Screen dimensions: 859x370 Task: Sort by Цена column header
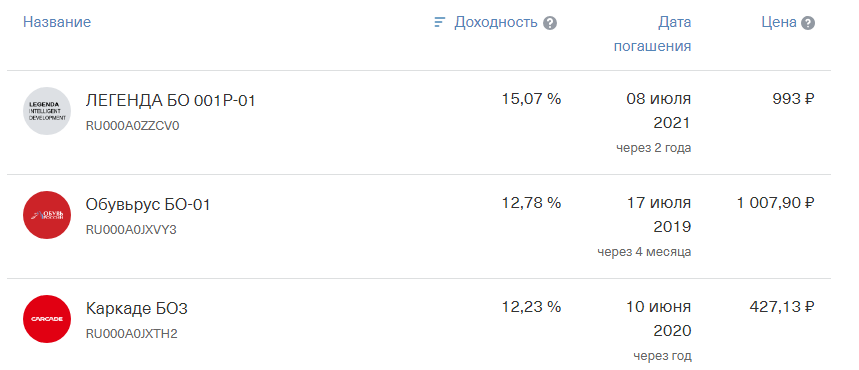(x=779, y=22)
